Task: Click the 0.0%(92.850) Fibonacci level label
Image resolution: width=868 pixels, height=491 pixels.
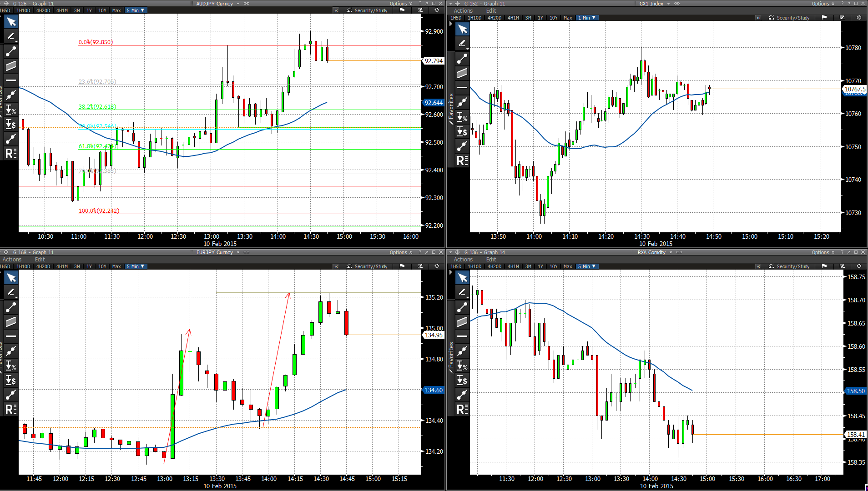Action: [x=96, y=42]
